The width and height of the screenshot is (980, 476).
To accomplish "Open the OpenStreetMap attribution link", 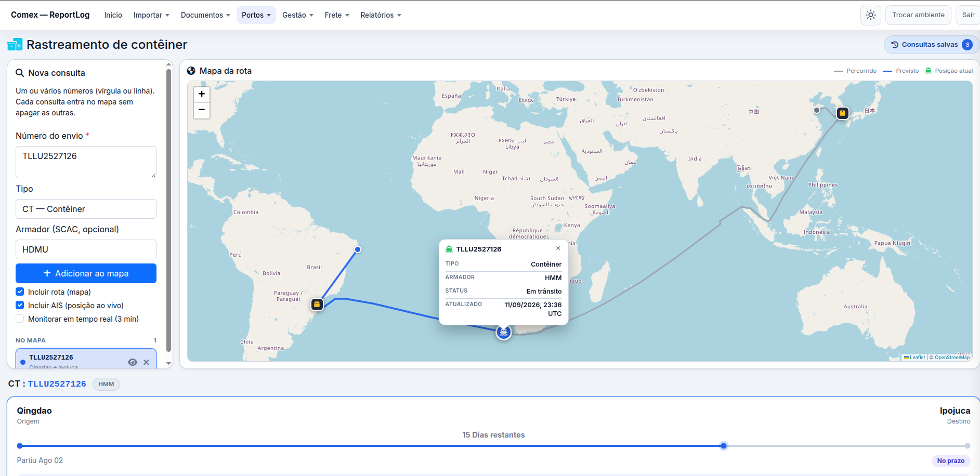I will click(952, 358).
